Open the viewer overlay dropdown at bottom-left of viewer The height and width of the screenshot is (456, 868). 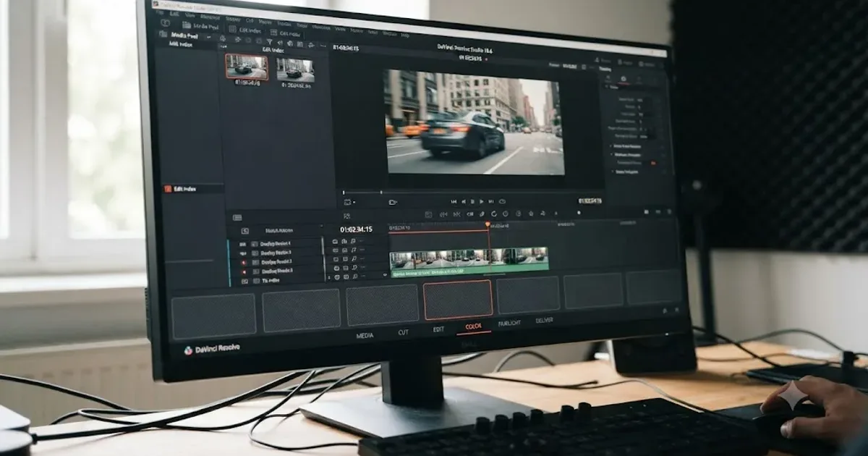click(x=348, y=202)
